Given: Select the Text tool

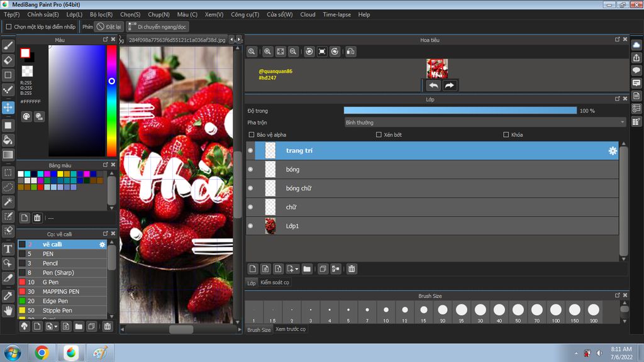Looking at the screenshot, I should click(8, 249).
